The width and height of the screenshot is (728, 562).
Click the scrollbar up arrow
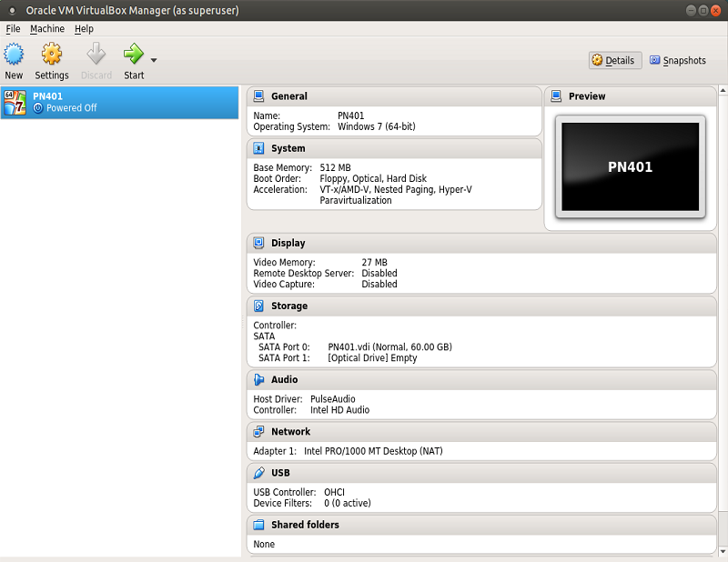(x=723, y=91)
